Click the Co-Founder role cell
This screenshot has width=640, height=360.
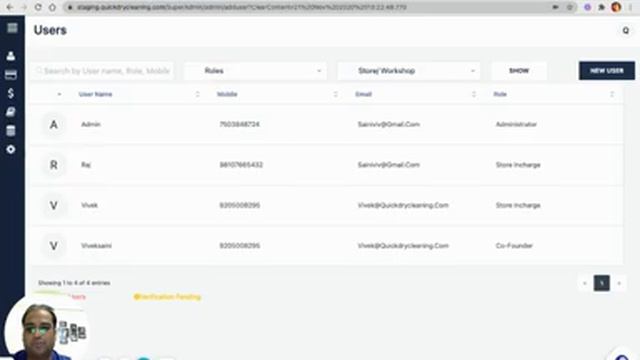(x=514, y=246)
